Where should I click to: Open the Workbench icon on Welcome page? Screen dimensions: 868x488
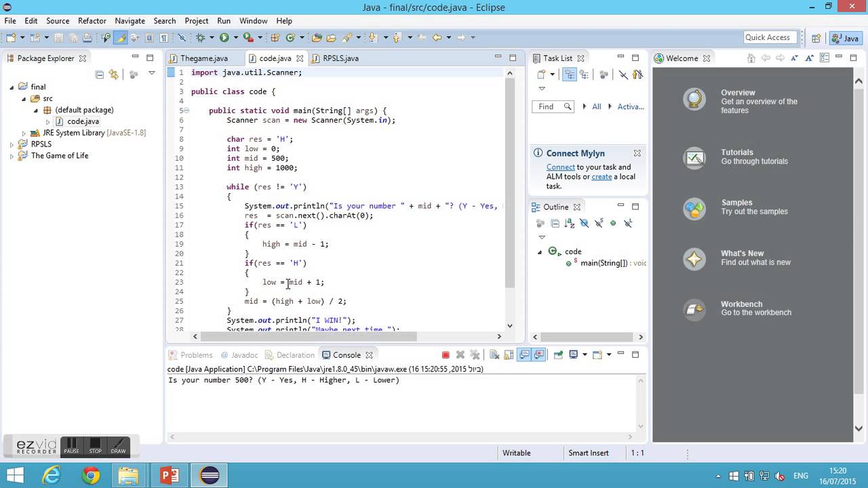[x=694, y=310]
